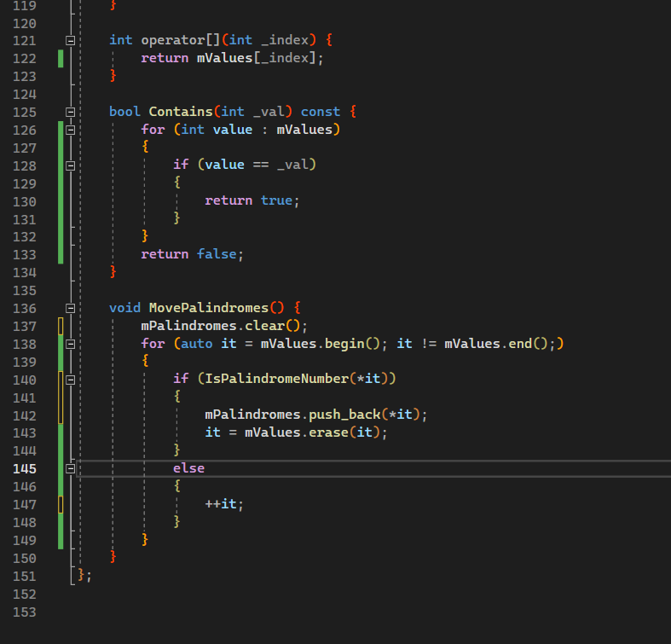
Task: Collapse MovePalindromes function at line 136
Action: 71,308
